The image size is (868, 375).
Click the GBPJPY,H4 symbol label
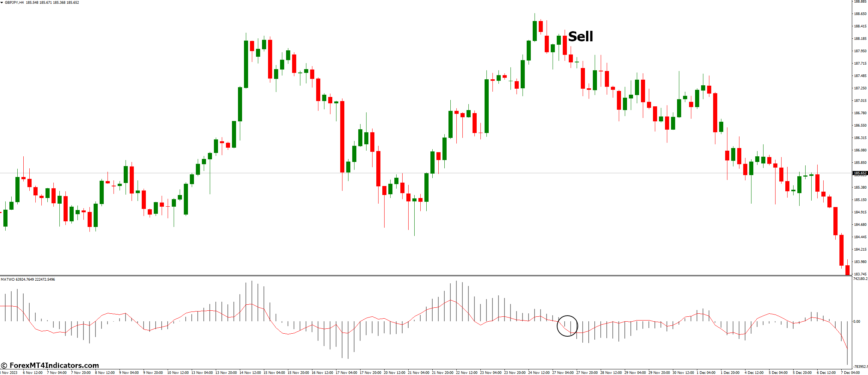click(14, 3)
